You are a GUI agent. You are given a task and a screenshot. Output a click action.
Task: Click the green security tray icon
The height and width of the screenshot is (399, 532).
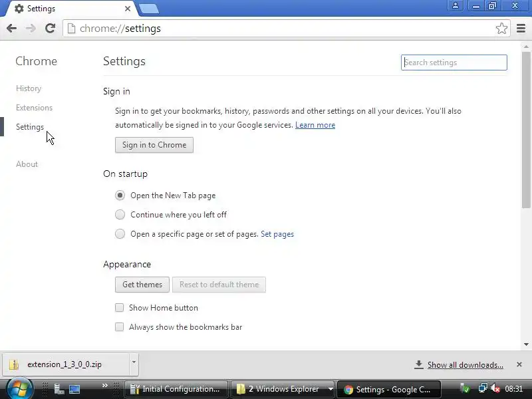coord(465,388)
